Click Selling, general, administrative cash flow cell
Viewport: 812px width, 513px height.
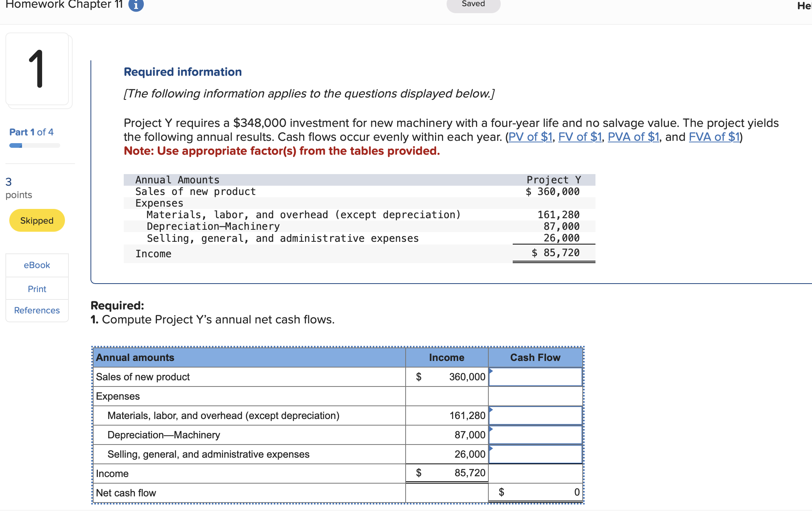point(536,454)
